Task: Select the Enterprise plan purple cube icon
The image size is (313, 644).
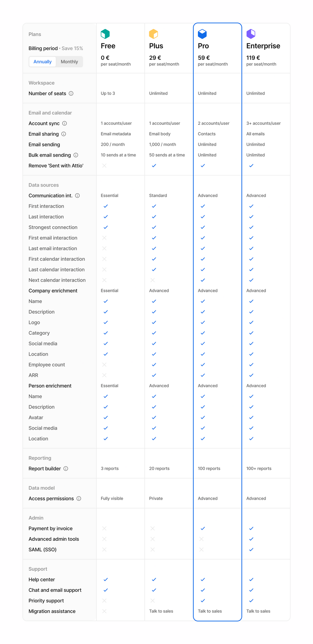Action: [251, 34]
